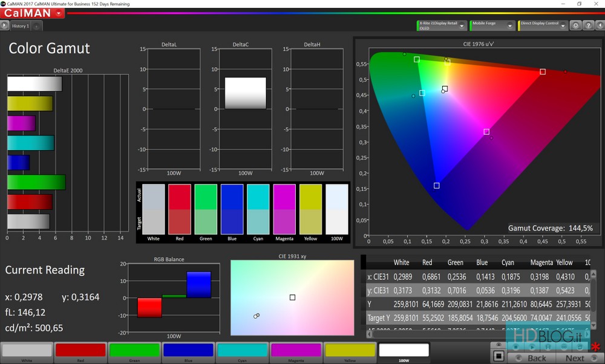Image resolution: width=605 pixels, height=364 pixels.
Task: Click 100W swatch in Actual/Target comparison
Action: click(337, 209)
